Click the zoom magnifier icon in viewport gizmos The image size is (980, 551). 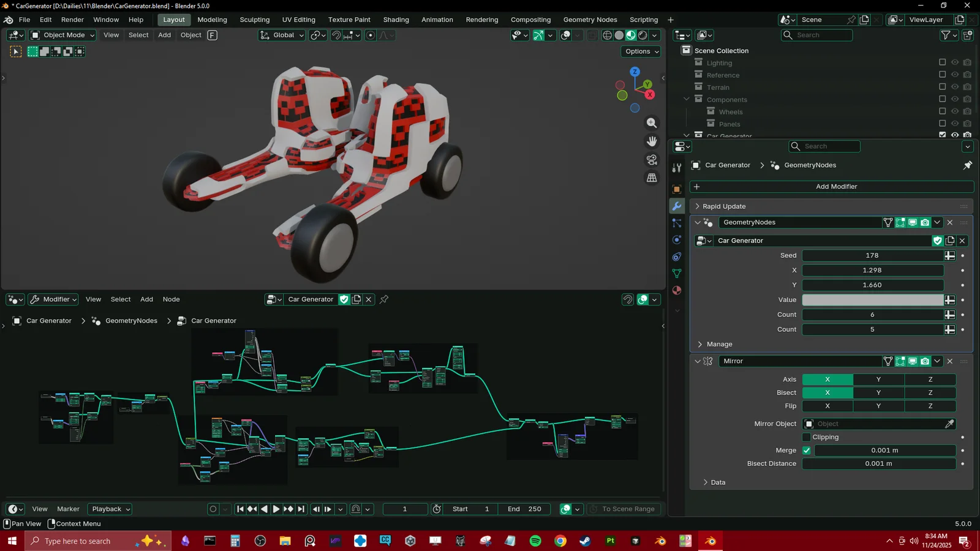pos(652,122)
